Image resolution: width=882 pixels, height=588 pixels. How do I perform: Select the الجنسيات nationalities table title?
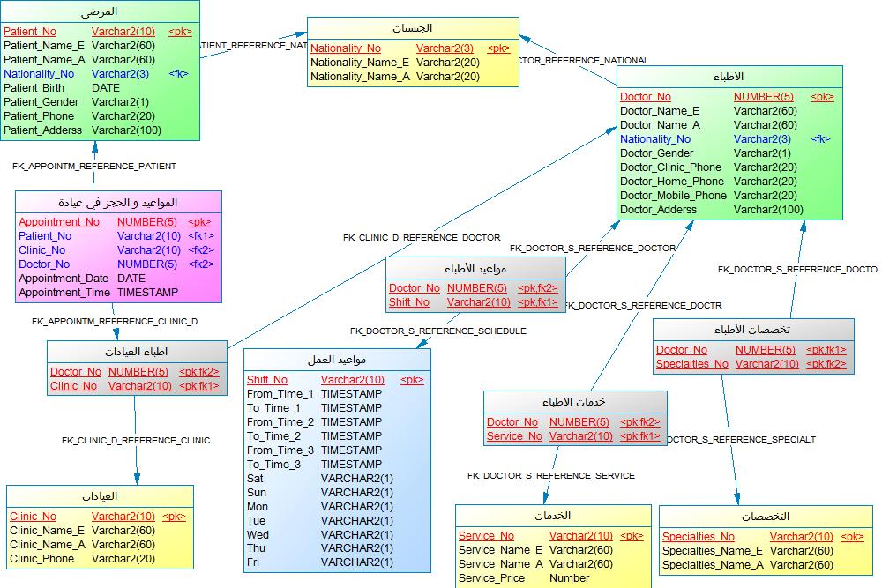412,28
